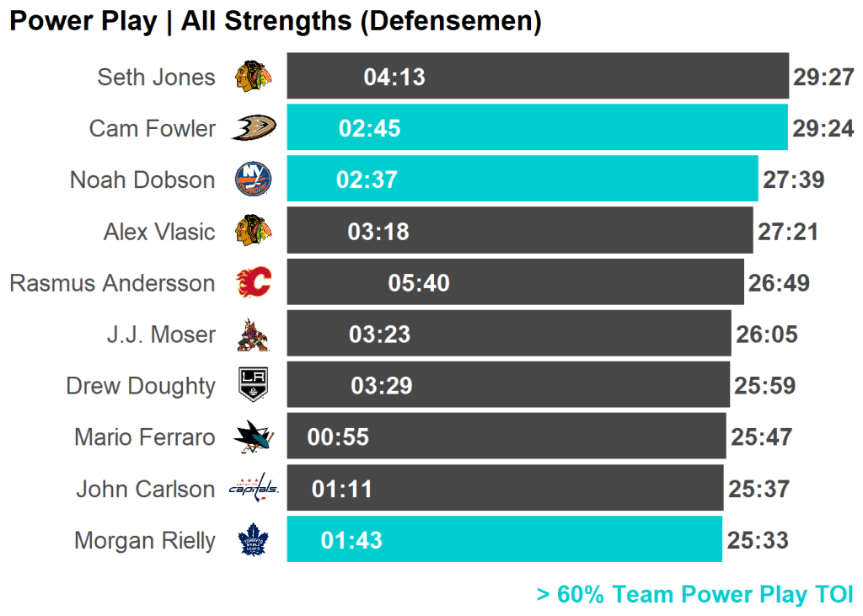The height and width of the screenshot is (616, 863).
Task: Click the 05:40 power play value
Action: 419,283
